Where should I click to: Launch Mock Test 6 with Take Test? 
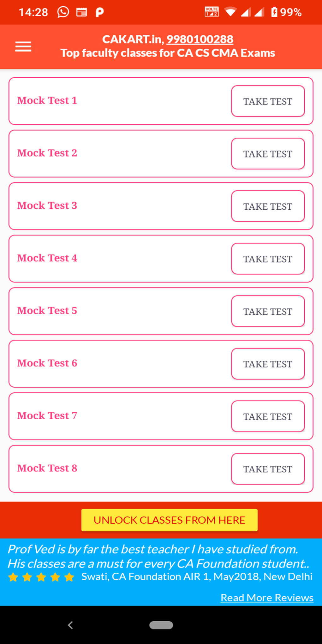tap(268, 364)
